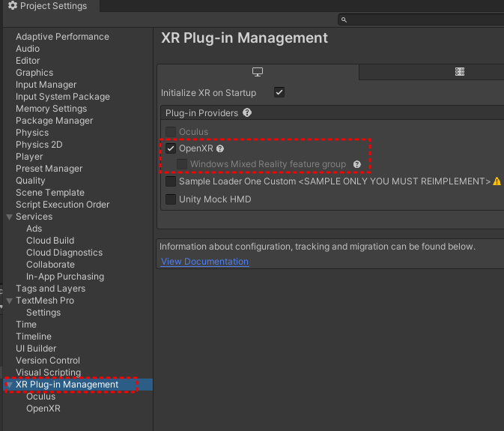This screenshot has width=504, height=431.
Task: Open Timeline settings
Action: point(34,337)
